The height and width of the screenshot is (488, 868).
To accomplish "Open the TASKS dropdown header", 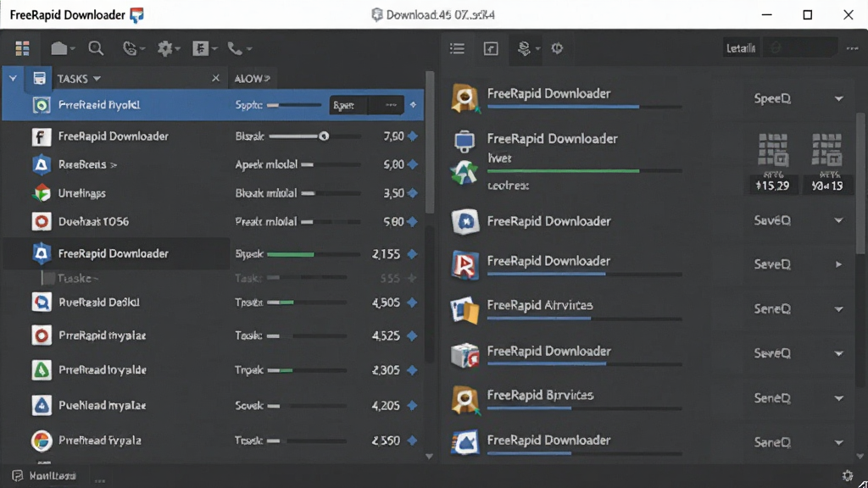I will [79, 79].
